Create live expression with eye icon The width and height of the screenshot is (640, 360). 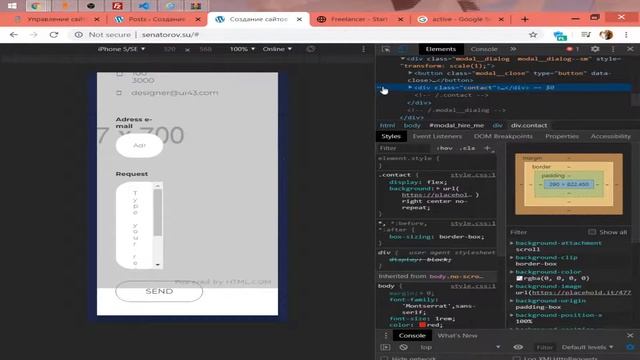pyautogui.click(x=518, y=347)
